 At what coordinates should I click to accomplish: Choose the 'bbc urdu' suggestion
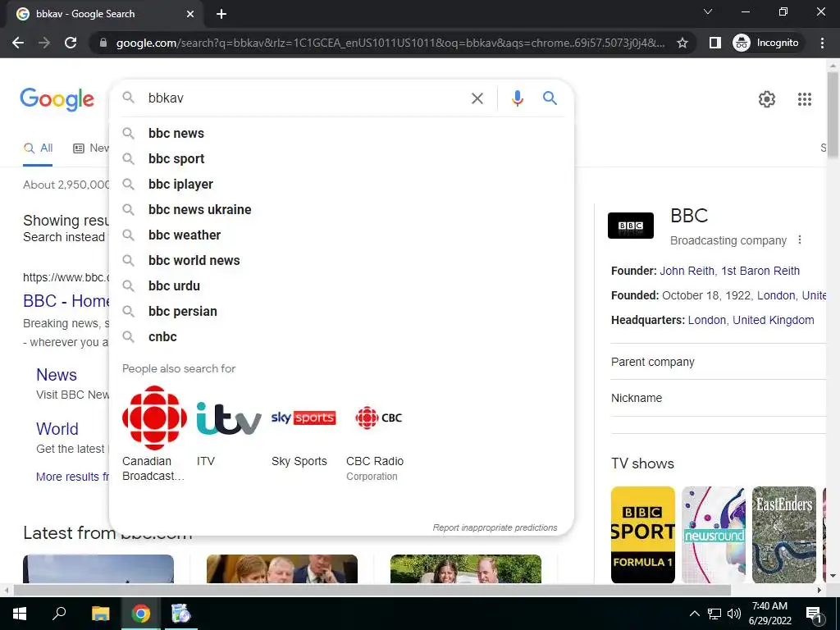[x=341, y=285]
